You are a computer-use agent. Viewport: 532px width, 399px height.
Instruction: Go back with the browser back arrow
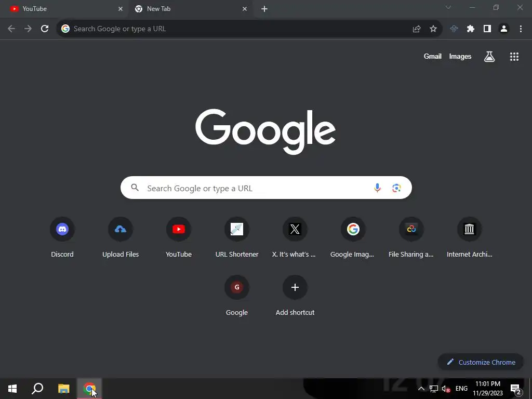[x=11, y=29]
